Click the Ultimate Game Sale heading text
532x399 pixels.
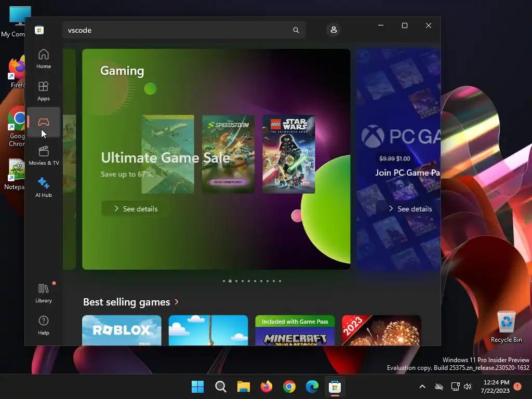(x=166, y=158)
